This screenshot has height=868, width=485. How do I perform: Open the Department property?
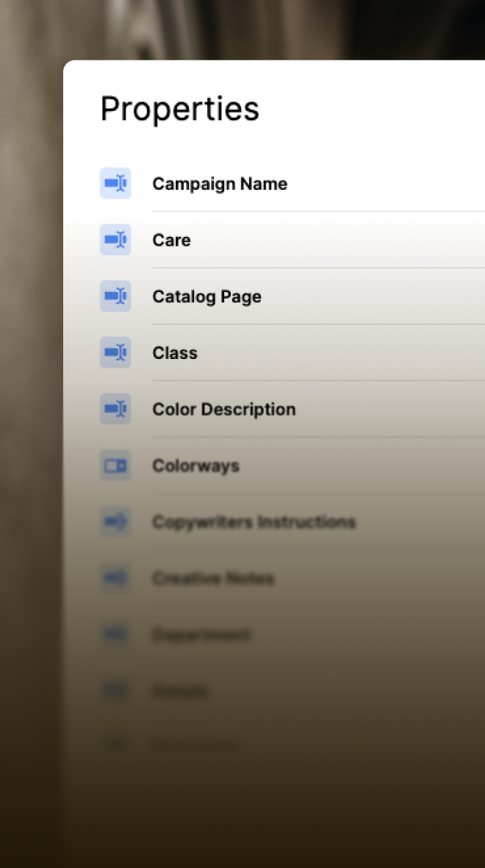[x=201, y=635]
